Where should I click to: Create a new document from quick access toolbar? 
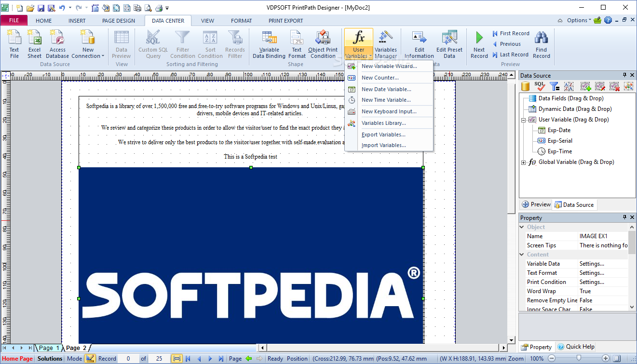19,8
